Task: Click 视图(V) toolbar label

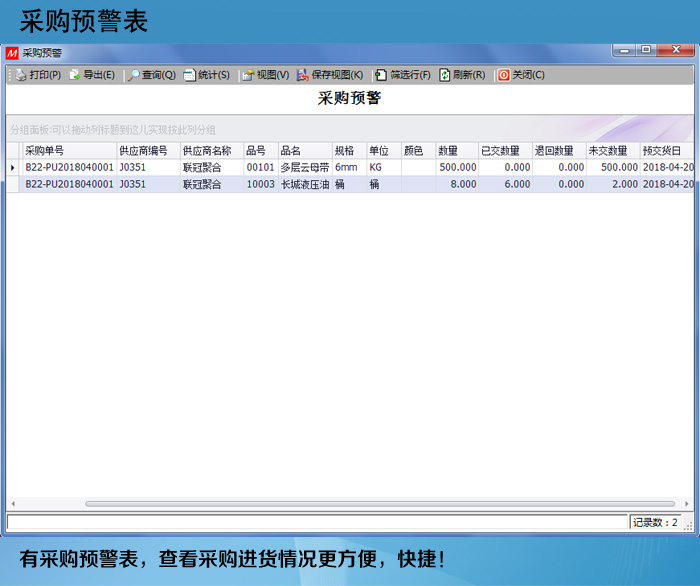Action: click(x=273, y=75)
